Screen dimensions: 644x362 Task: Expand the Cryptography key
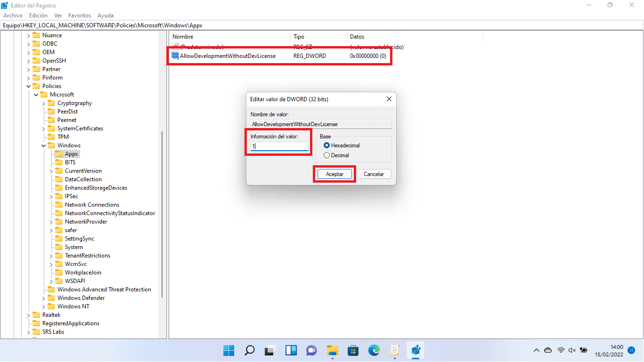(43, 103)
